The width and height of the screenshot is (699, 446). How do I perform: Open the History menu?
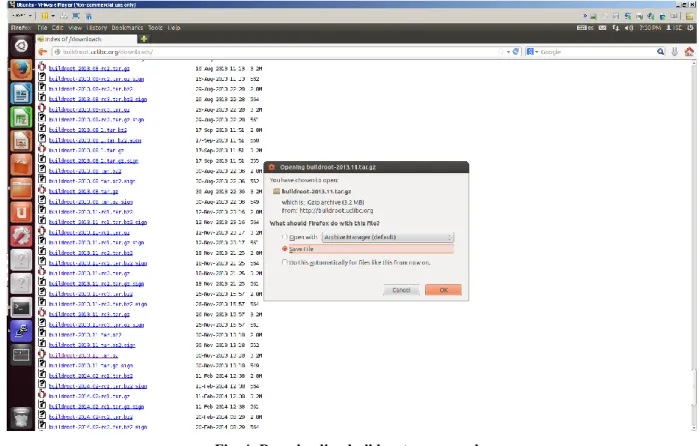(x=97, y=28)
